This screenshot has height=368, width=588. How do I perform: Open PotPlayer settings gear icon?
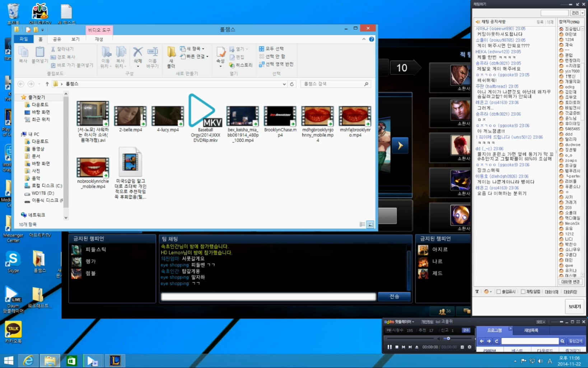click(x=470, y=347)
